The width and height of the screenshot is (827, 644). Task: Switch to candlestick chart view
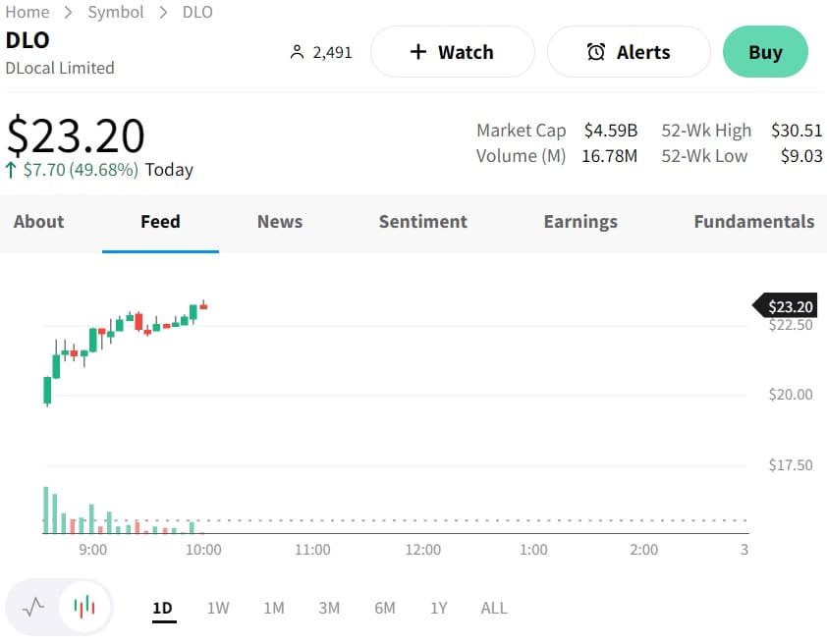[x=84, y=607]
